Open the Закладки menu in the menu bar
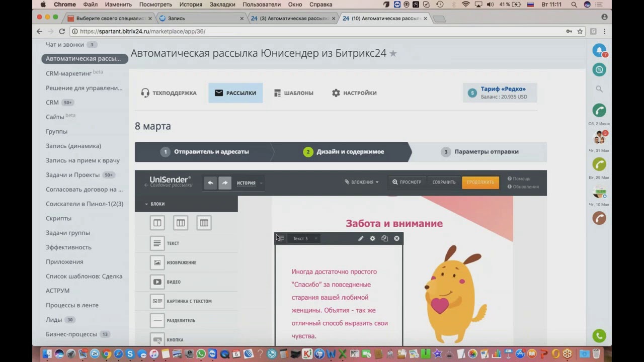Screen dimensions: 644x362 (x=222, y=5)
